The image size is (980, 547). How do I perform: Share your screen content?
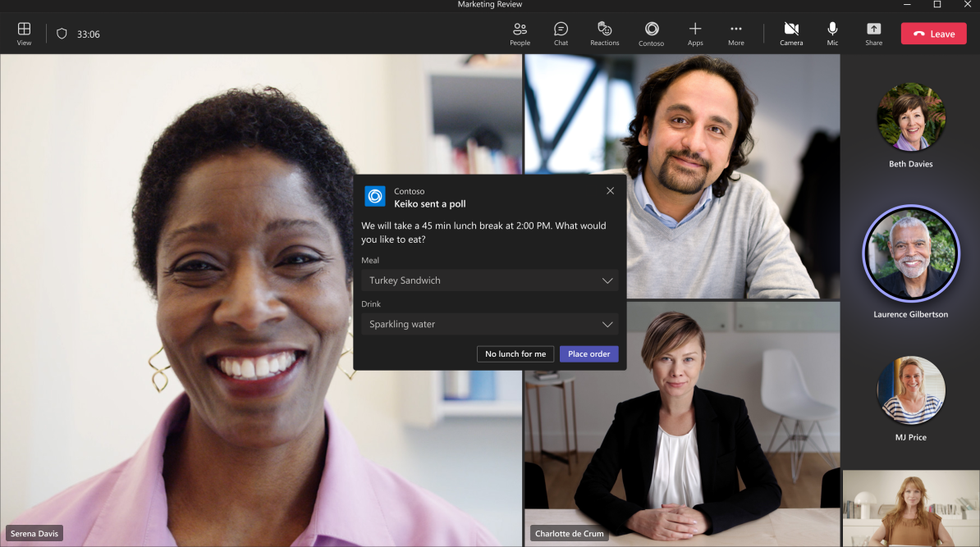point(874,34)
